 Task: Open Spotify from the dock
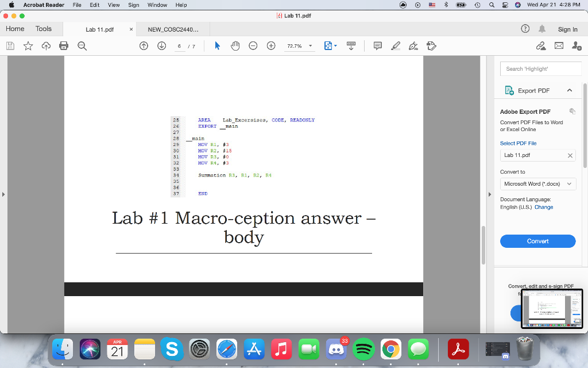[363, 349]
